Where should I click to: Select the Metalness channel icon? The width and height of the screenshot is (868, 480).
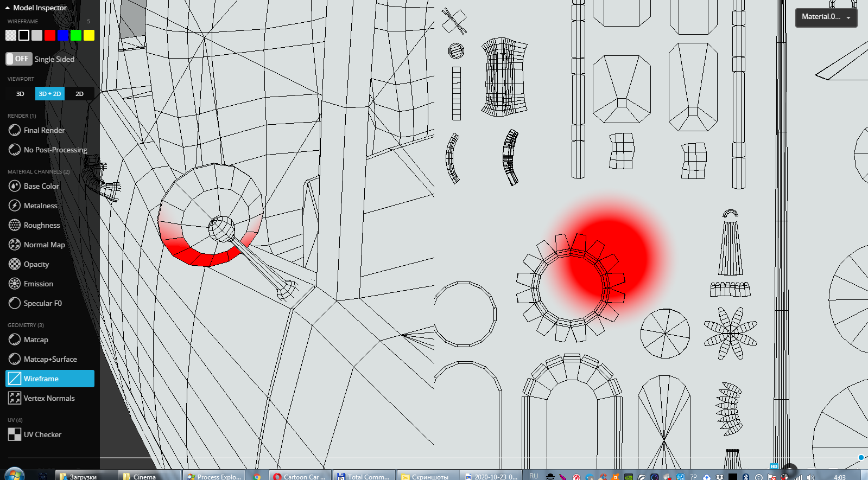[15, 206]
